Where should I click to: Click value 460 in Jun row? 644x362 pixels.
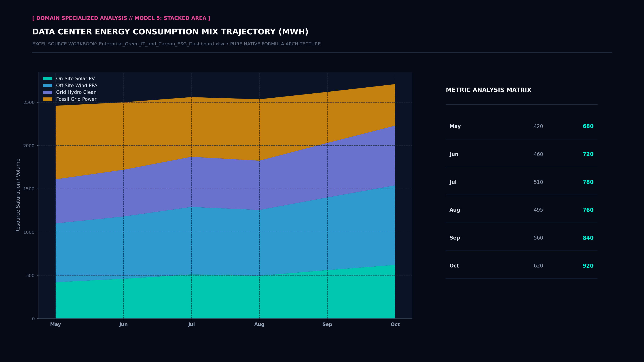[x=538, y=154]
